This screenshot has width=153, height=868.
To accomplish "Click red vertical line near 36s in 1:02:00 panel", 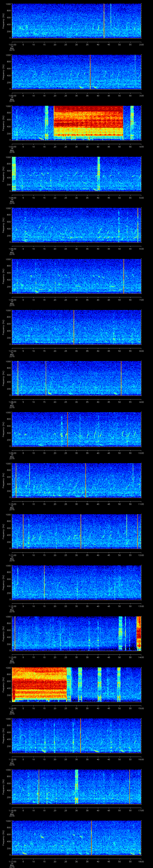I will 90,72.
